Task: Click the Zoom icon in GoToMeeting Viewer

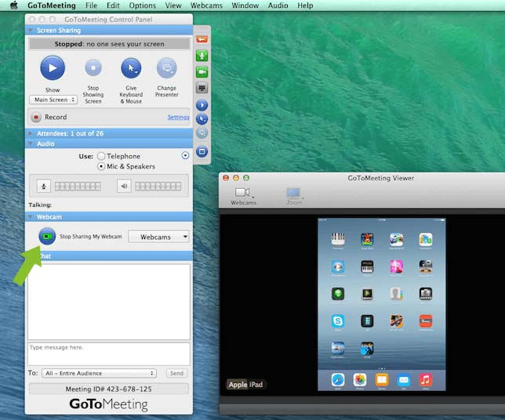Action: [294, 193]
